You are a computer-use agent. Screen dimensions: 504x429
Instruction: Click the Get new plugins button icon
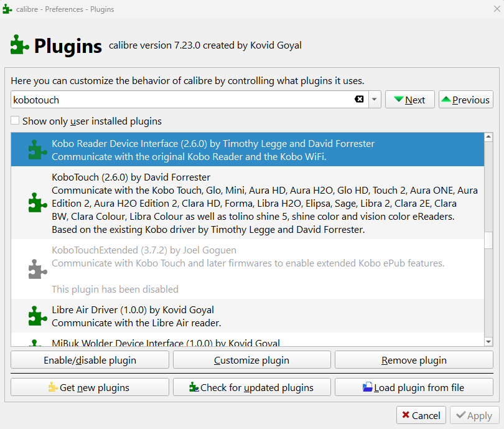(53, 387)
